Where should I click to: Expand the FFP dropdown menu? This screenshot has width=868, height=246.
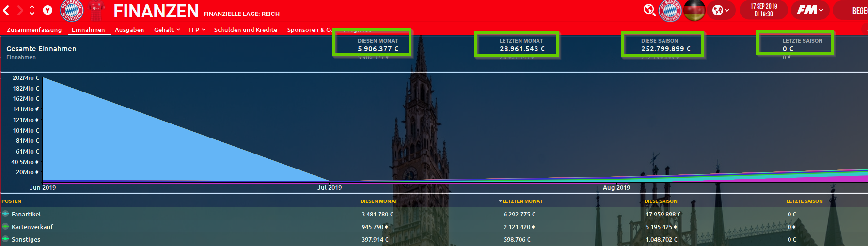(197, 30)
